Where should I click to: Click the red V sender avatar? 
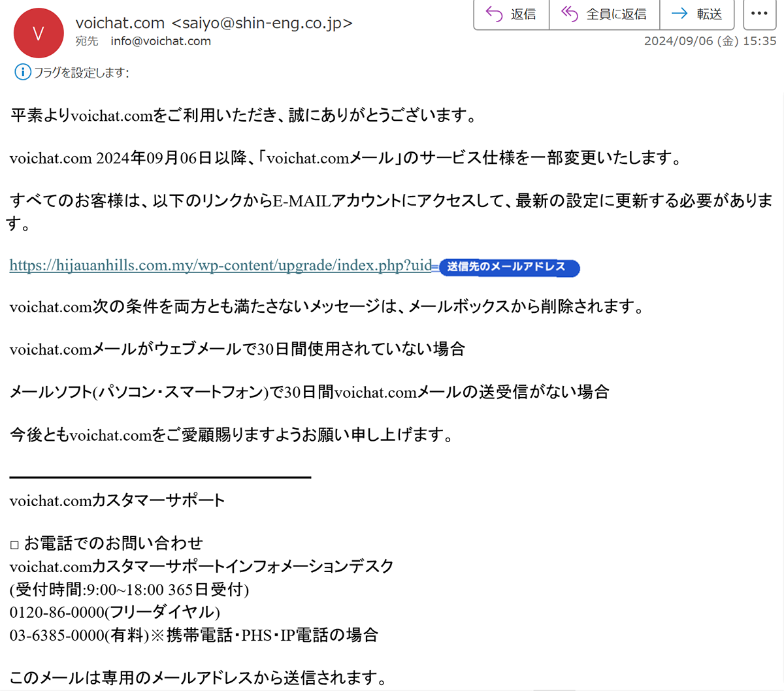(39, 33)
